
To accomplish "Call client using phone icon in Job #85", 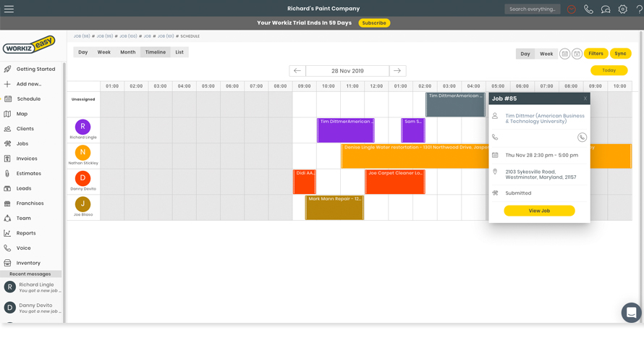I will point(582,138).
